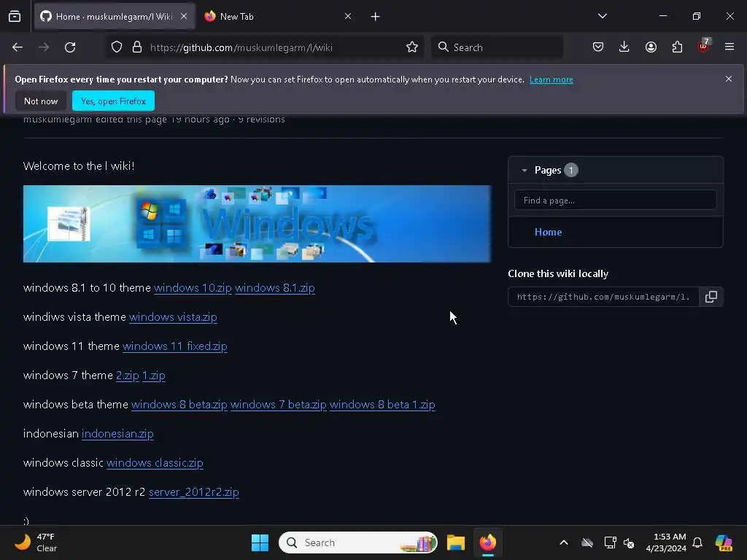
Task: Open the Downloads panel
Action: click(x=624, y=47)
